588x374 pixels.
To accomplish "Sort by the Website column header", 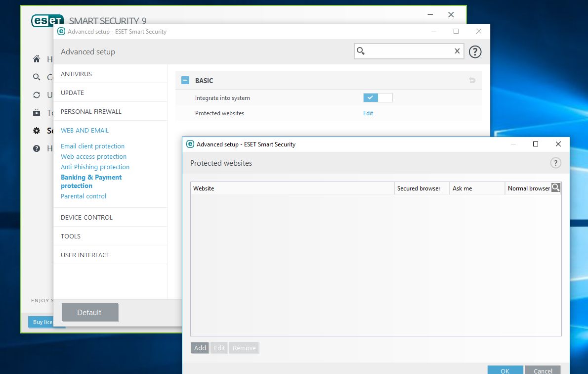I will point(293,188).
